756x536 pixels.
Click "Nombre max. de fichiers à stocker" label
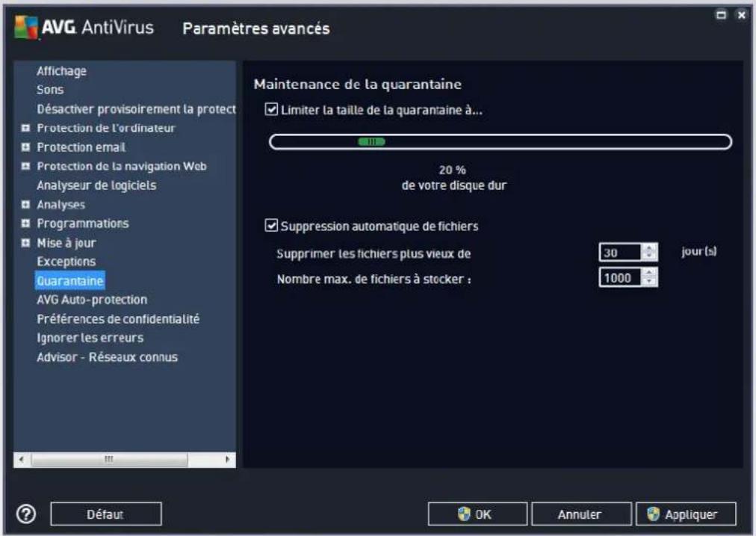pyautogui.click(x=374, y=279)
